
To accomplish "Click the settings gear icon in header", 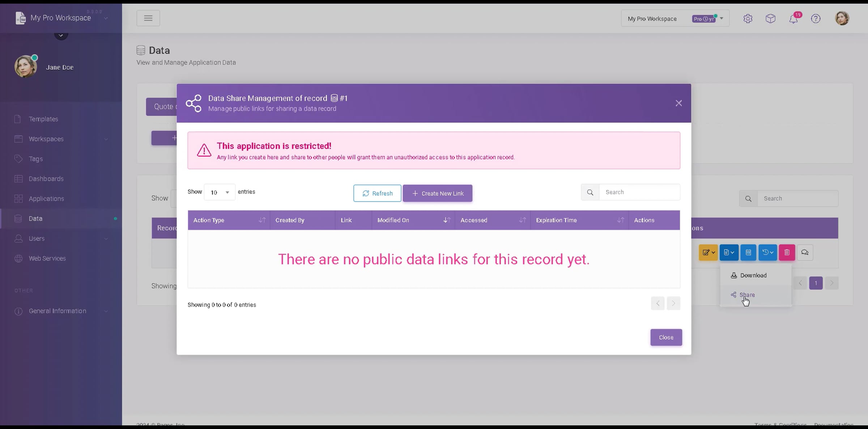I will [748, 18].
